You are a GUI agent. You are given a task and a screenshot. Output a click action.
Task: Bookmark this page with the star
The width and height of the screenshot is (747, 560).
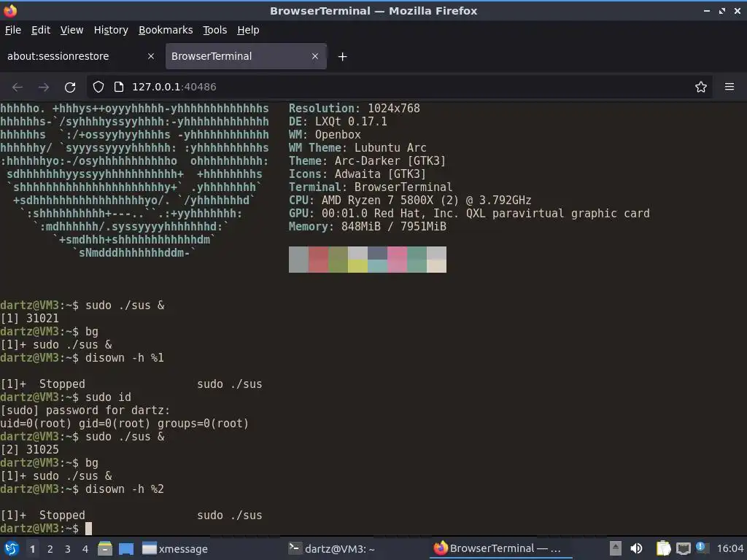700,87
